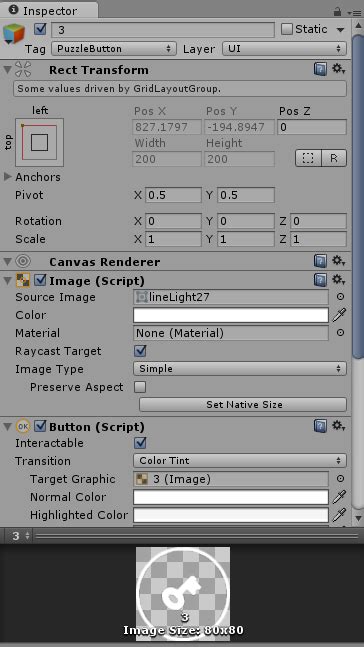The image size is (364, 647).
Task: Enable the Preserve Aspect checkbox
Action: pos(140,387)
